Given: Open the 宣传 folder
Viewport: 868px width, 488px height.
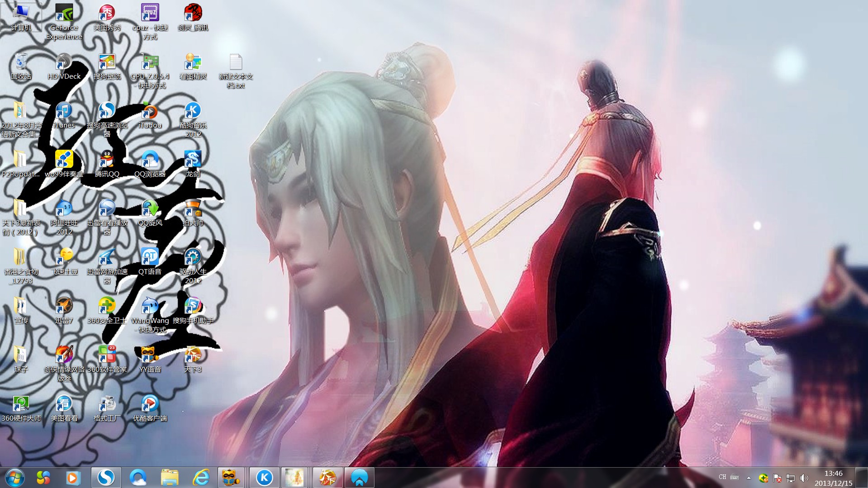Looking at the screenshot, I should pos(21,310).
